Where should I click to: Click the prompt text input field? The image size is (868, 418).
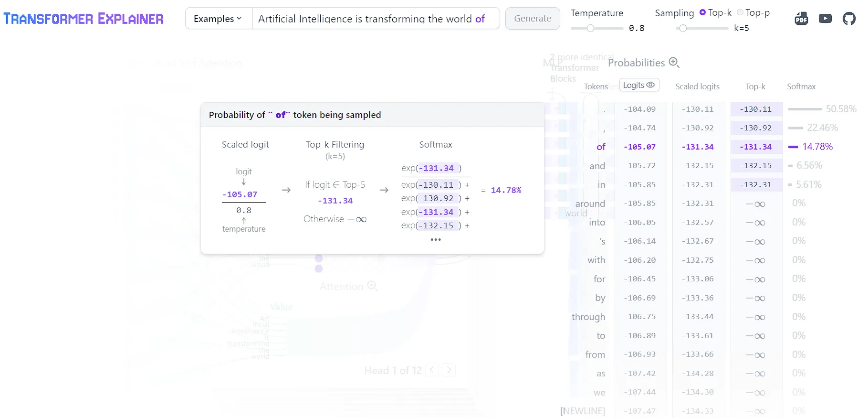tap(376, 19)
